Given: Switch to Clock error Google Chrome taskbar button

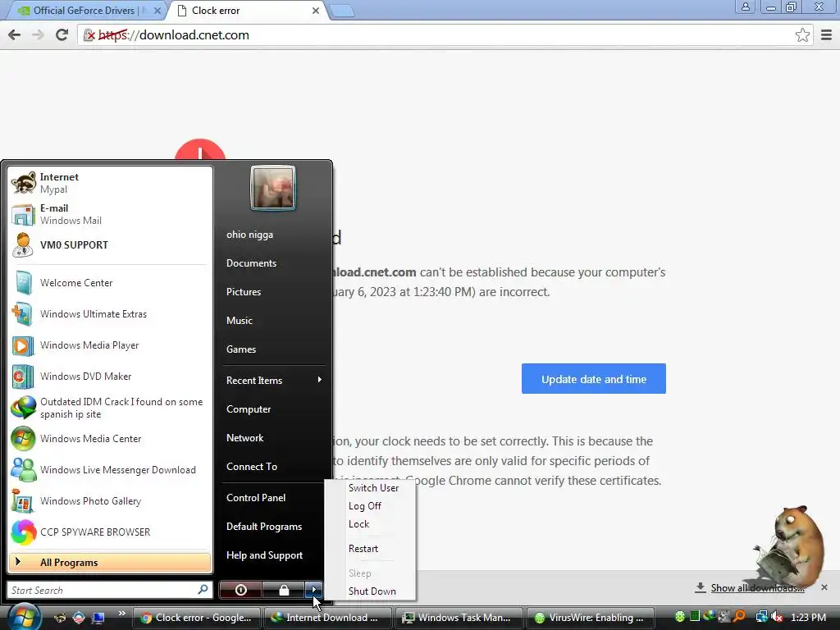Looking at the screenshot, I should pos(197,618).
